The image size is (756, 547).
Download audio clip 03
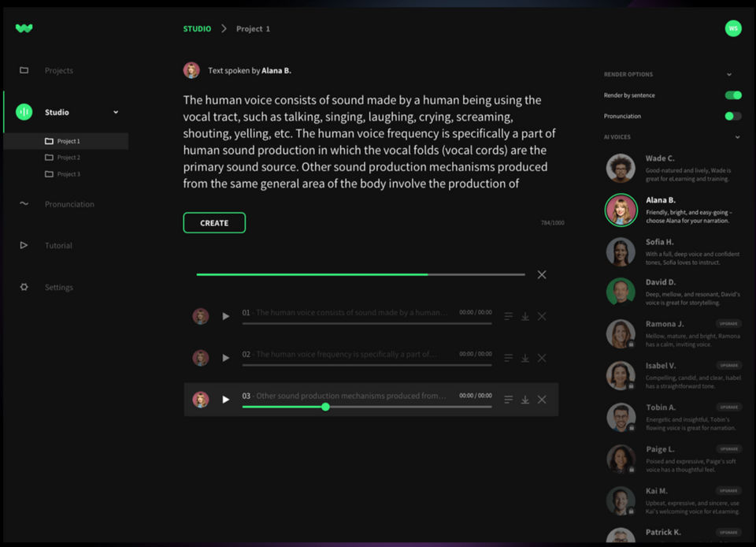tap(524, 400)
